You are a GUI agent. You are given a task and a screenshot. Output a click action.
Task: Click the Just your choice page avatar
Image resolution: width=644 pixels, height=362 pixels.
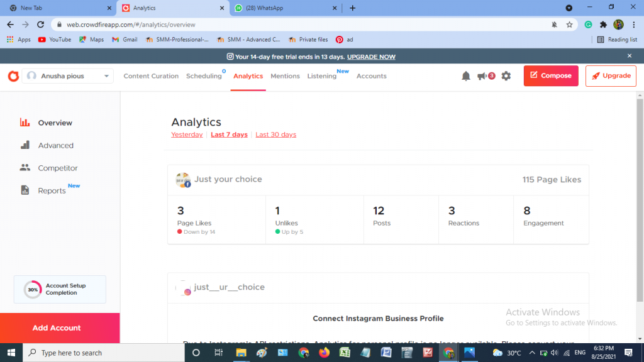pyautogui.click(x=183, y=180)
